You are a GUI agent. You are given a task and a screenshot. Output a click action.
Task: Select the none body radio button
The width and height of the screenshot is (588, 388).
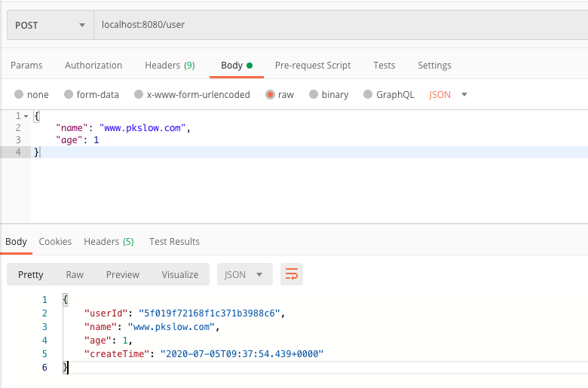point(19,94)
